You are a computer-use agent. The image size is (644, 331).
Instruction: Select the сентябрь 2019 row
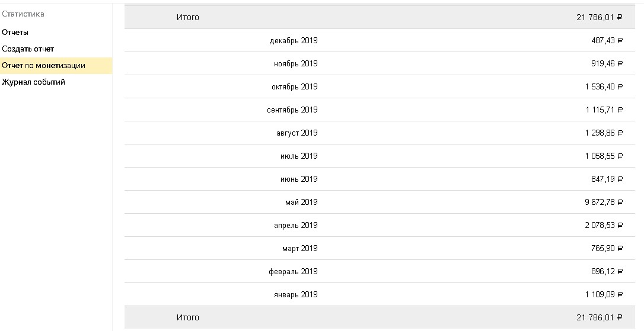tap(379, 110)
